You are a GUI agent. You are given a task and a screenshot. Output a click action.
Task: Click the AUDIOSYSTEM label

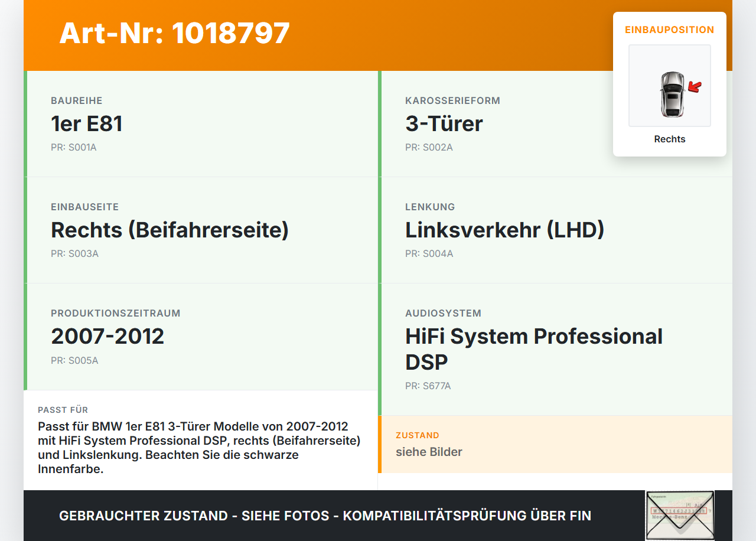(444, 313)
